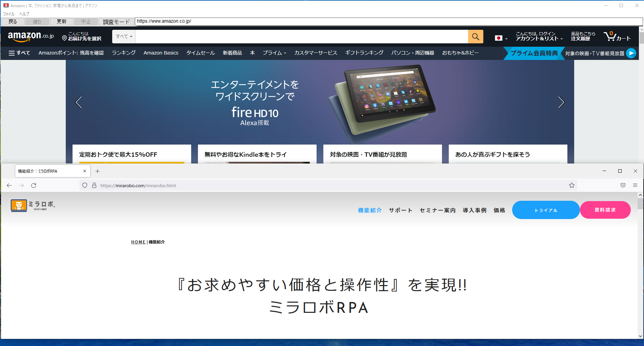
Task: Click the padlock site info icon
Action: pyautogui.click(x=94, y=186)
